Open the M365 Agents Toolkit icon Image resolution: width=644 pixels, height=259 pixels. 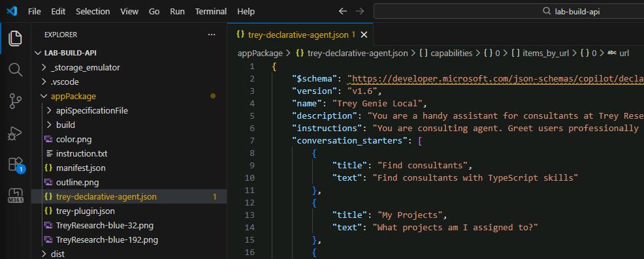tap(16, 196)
